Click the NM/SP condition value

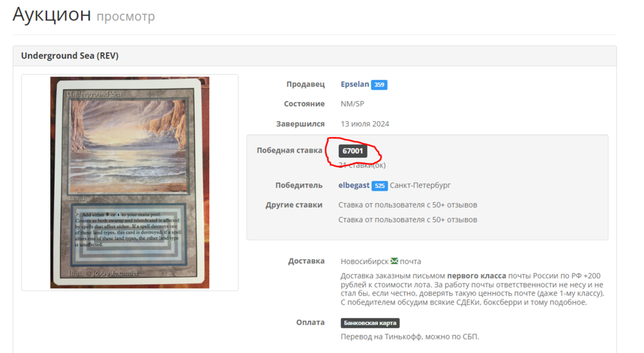tap(352, 104)
